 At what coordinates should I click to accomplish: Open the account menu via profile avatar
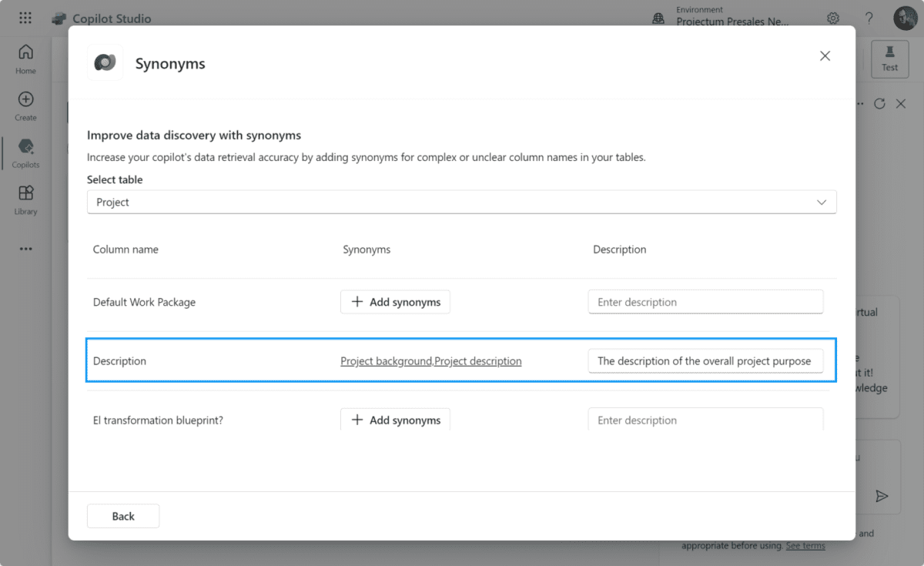pyautogui.click(x=906, y=18)
